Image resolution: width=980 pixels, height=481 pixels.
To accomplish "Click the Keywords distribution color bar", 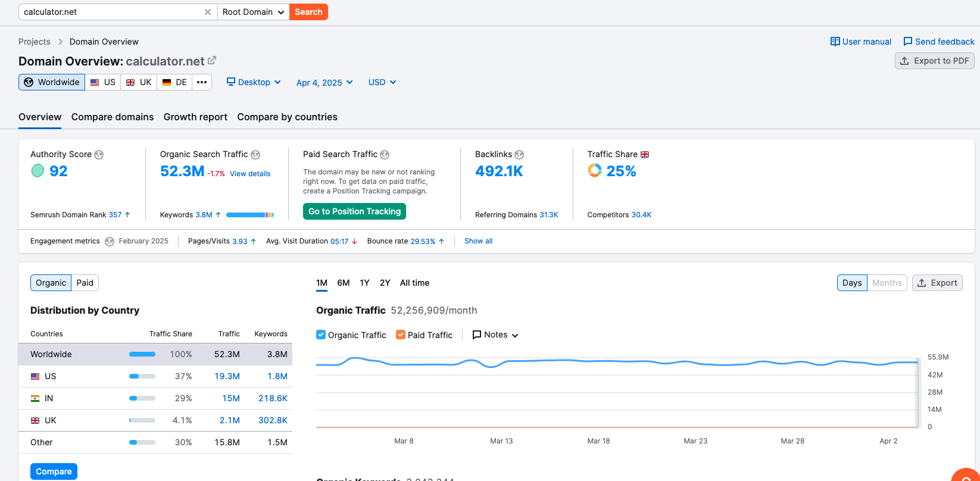I will click(250, 215).
